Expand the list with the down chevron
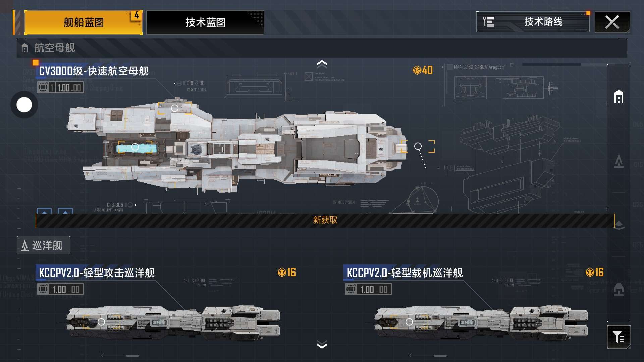The image size is (644, 362). [x=322, y=345]
